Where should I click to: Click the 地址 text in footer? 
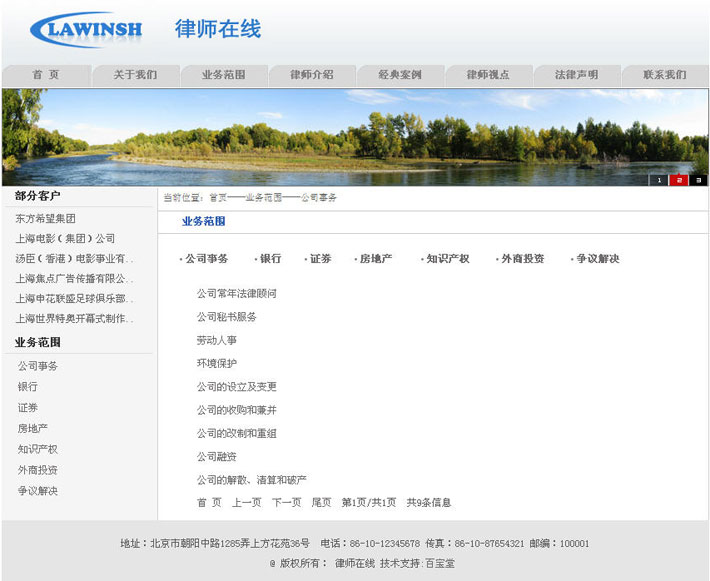tap(215, 543)
